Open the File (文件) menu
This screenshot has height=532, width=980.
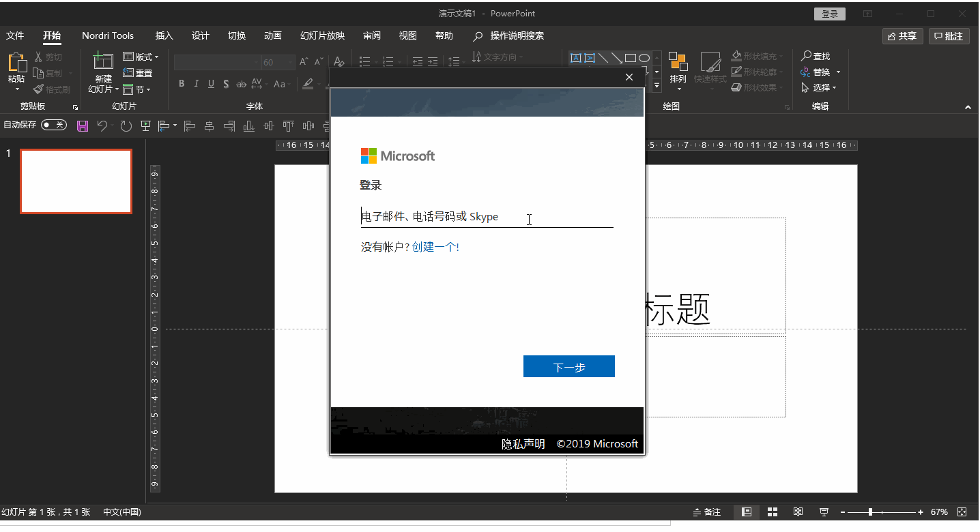pos(15,35)
